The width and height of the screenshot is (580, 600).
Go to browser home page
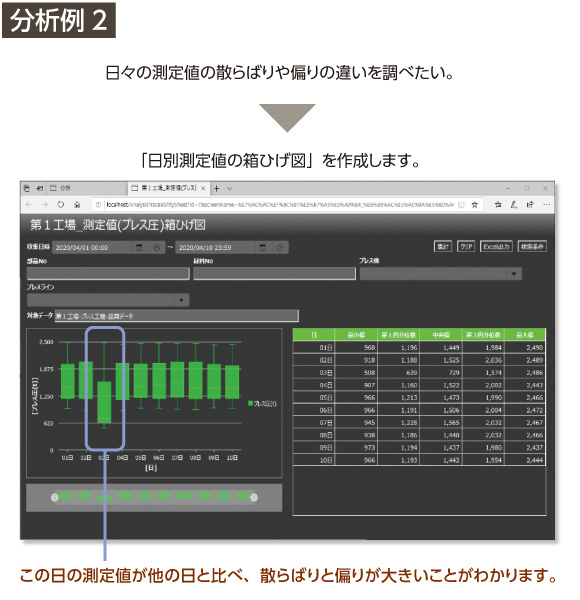coord(77,205)
